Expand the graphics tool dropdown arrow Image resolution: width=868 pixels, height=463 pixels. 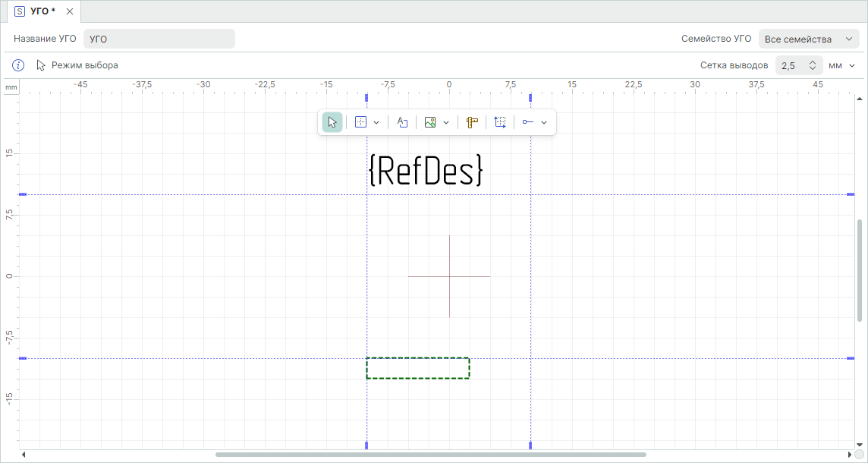tap(376, 122)
